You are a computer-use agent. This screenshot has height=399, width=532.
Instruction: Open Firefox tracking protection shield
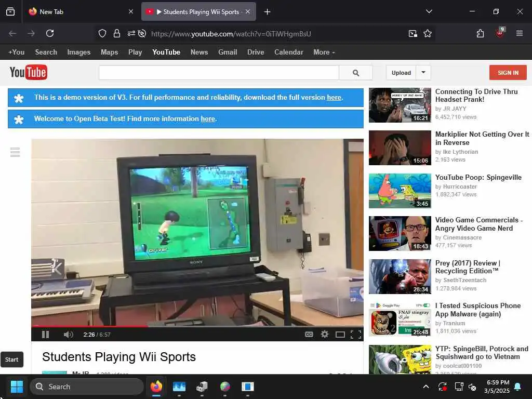102,33
